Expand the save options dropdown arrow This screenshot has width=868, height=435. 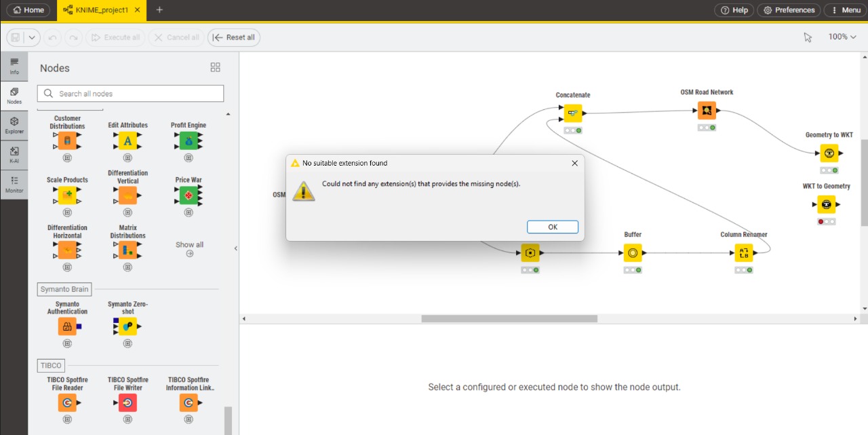point(32,37)
